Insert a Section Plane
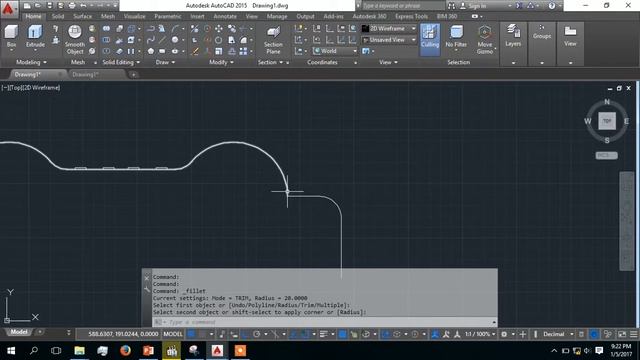 [273, 40]
